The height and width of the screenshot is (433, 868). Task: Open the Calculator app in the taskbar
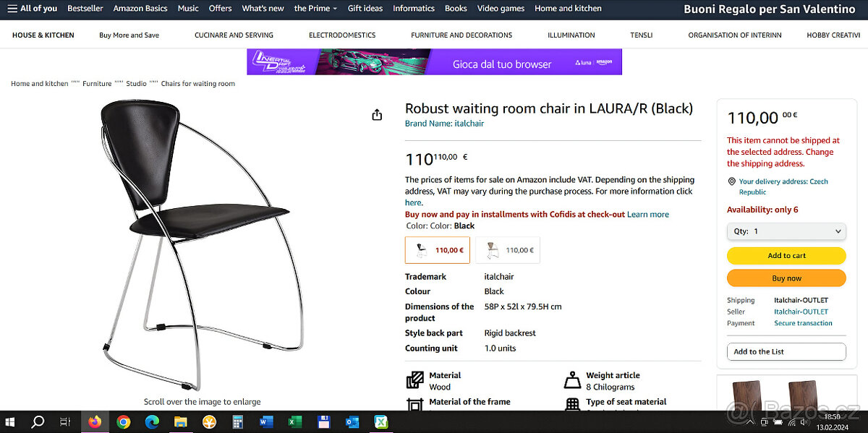tap(237, 422)
